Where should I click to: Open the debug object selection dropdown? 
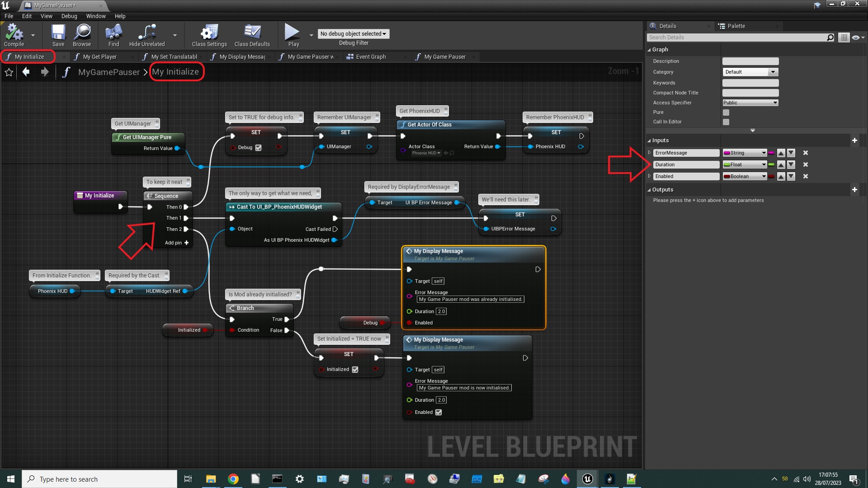(x=353, y=34)
